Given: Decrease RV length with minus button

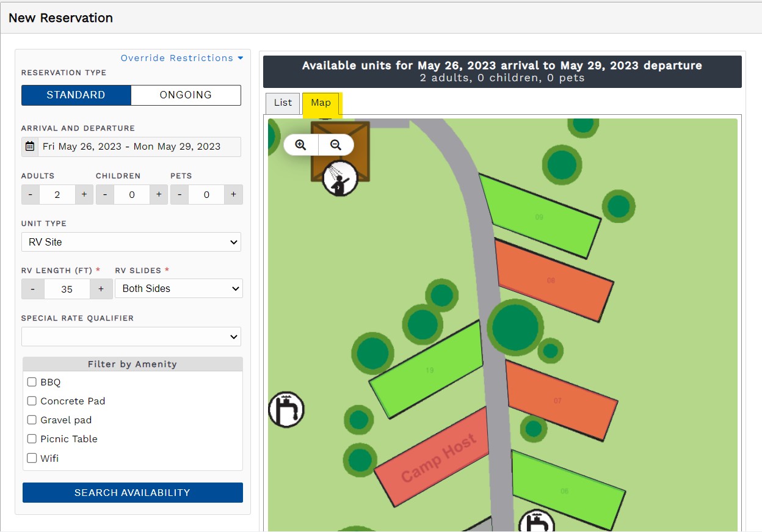Looking at the screenshot, I should [33, 289].
